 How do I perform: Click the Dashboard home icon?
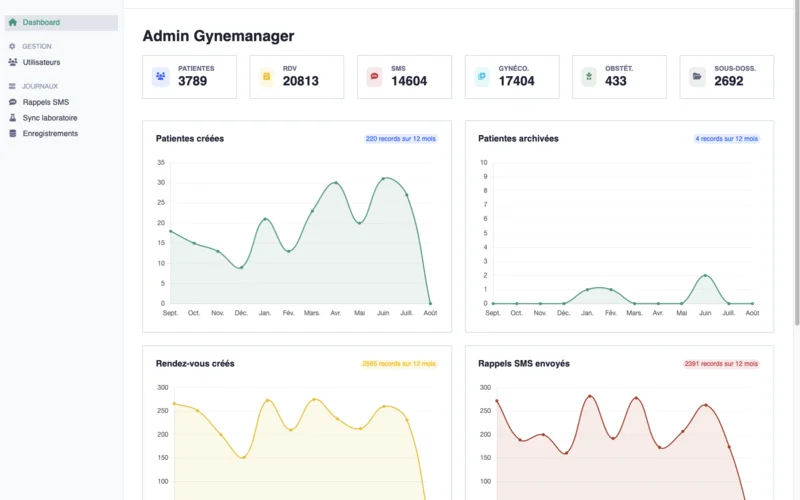click(13, 22)
